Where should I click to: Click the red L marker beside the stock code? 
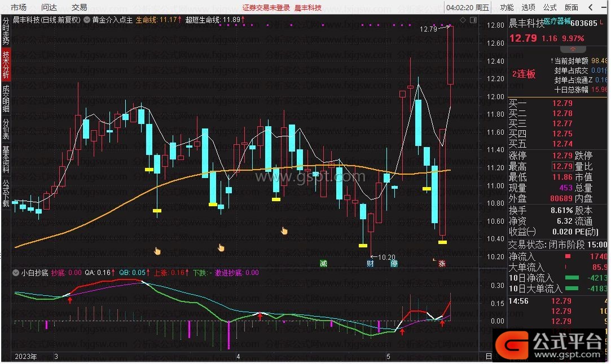[x=601, y=23]
